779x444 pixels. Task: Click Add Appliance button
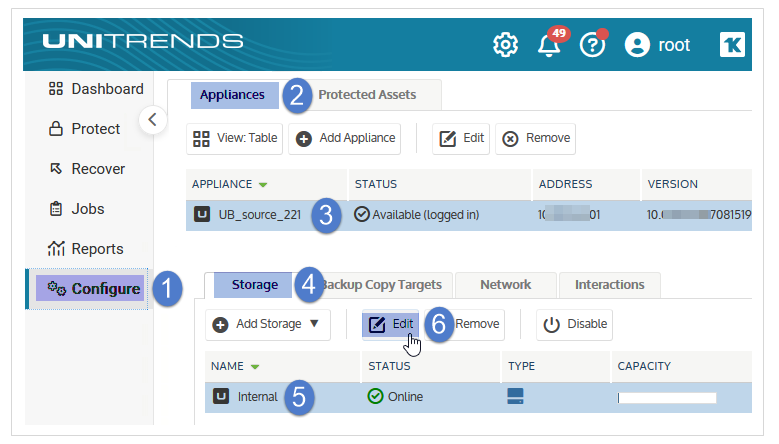[345, 139]
